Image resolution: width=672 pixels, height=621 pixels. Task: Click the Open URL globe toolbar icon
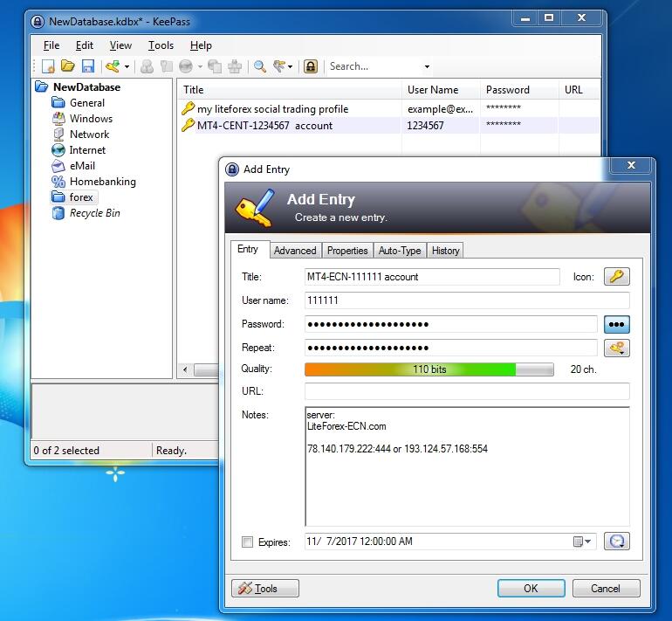click(x=186, y=66)
